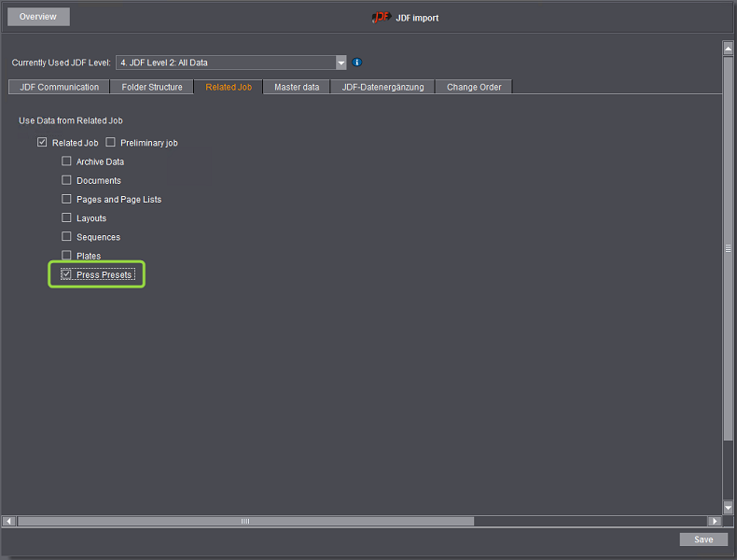The width and height of the screenshot is (737, 560).
Task: Click the vertical scrollbar up arrow
Action: [x=728, y=48]
